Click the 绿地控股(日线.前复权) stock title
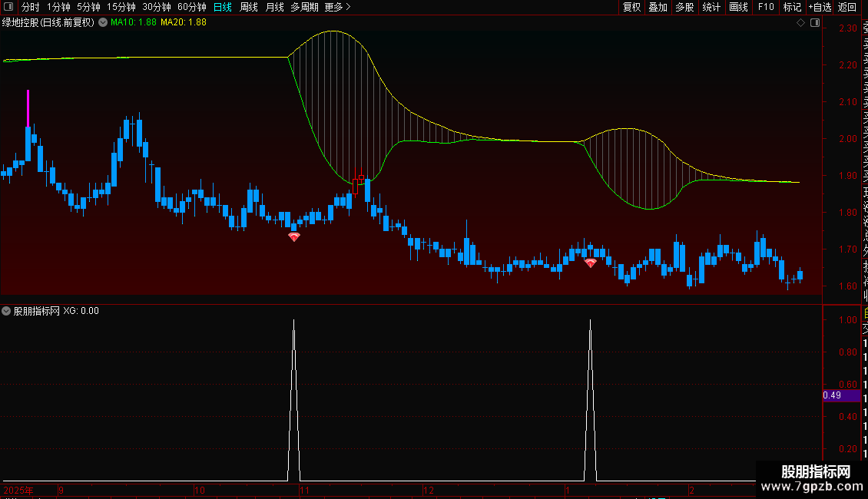868x499 pixels. 48,23
